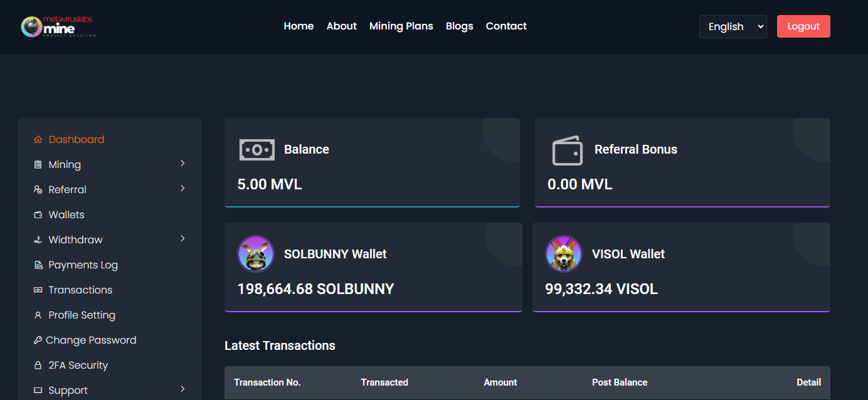Open Mining Plans in navigation

click(x=401, y=26)
